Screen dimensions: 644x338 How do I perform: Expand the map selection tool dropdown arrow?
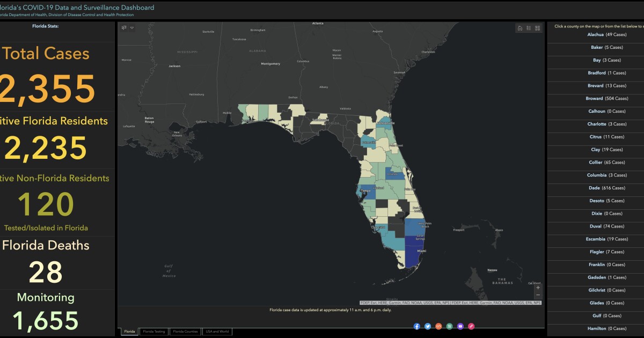point(132,27)
